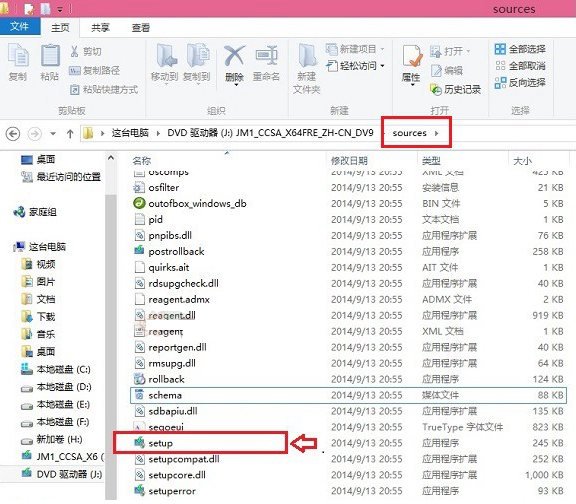Click the Up one level arrow
The height and width of the screenshot is (504, 576).
pos(70,134)
